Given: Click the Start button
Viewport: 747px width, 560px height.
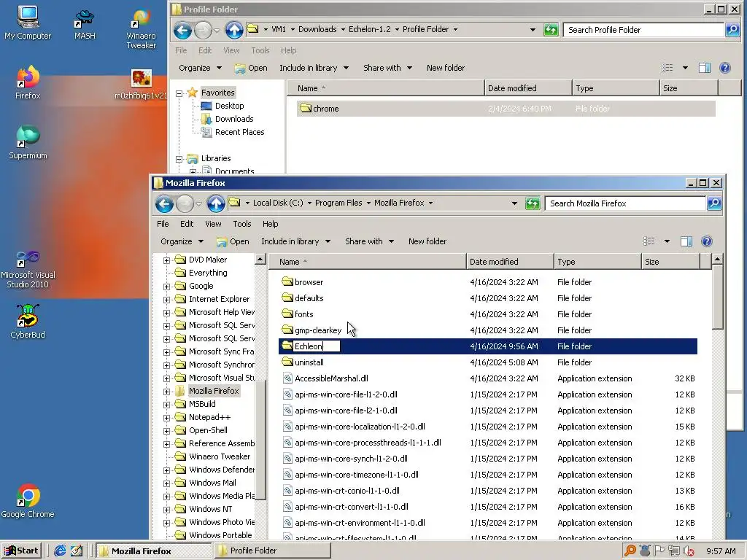Looking at the screenshot, I should pos(21,551).
